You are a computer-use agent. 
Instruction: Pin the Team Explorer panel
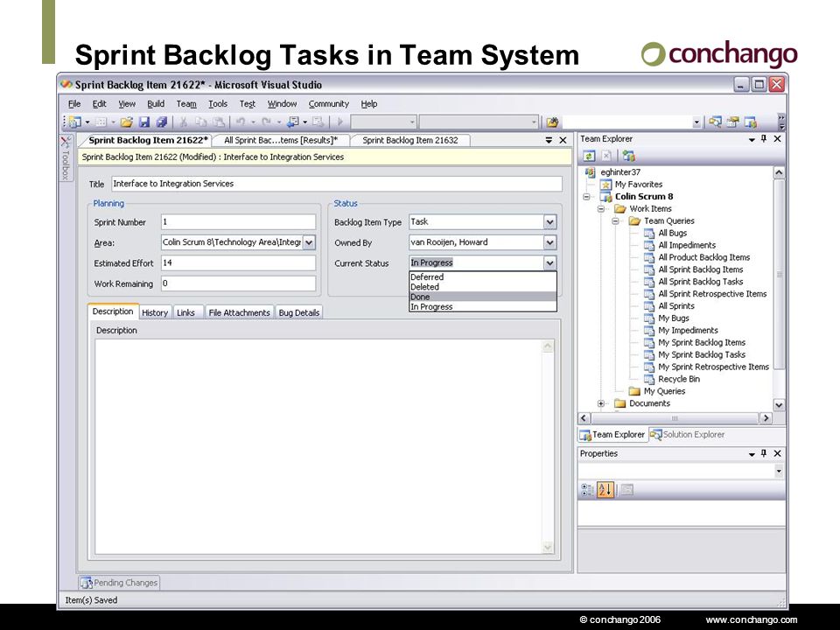pos(764,139)
